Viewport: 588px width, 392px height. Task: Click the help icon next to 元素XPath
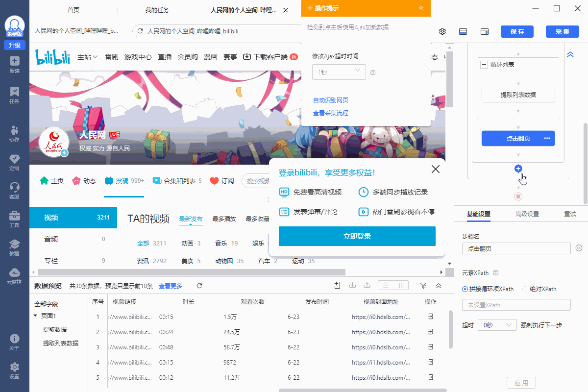click(495, 273)
